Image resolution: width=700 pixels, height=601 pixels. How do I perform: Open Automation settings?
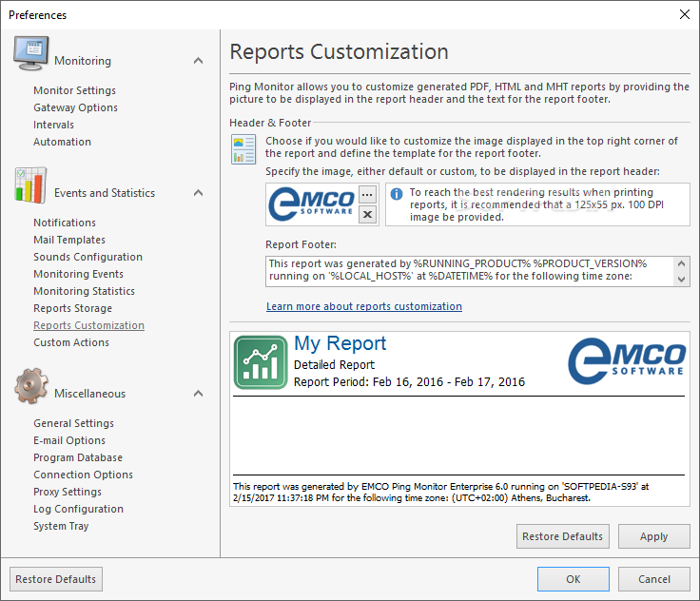tap(62, 142)
